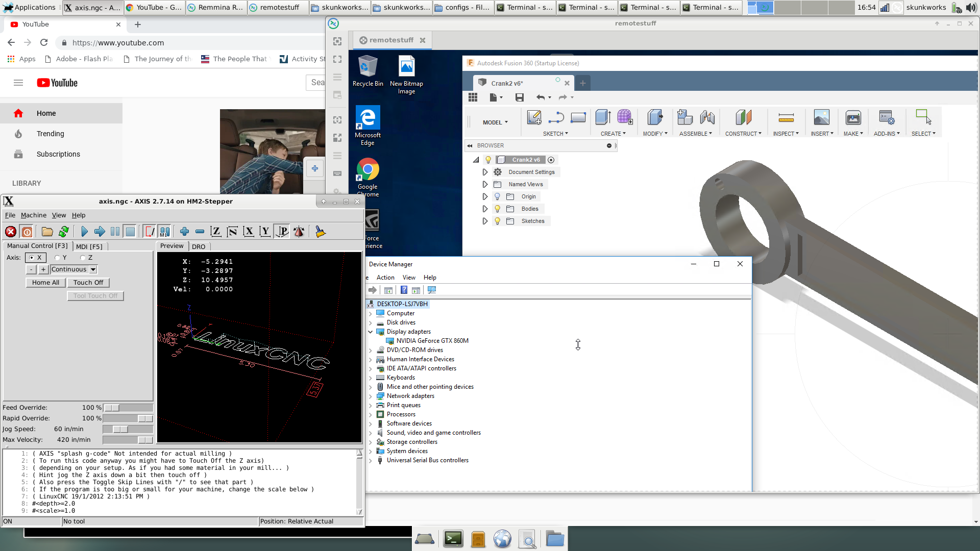Image resolution: width=980 pixels, height=551 pixels.
Task: Run the loaded program in AXIS
Action: [84, 232]
